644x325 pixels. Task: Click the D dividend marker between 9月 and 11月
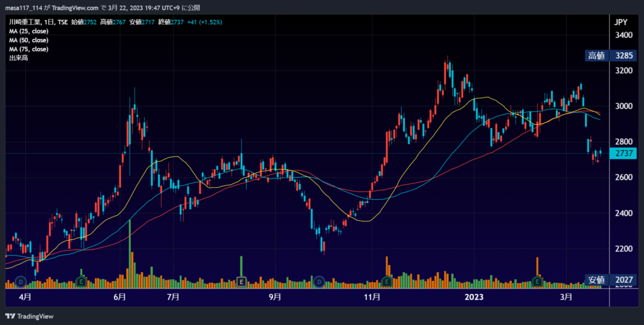click(319, 282)
